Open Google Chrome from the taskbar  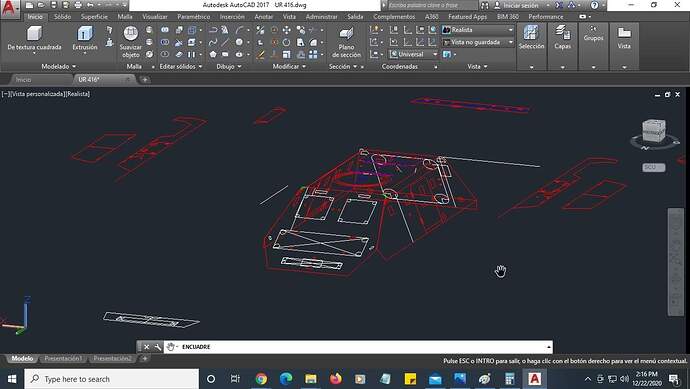(x=261, y=379)
